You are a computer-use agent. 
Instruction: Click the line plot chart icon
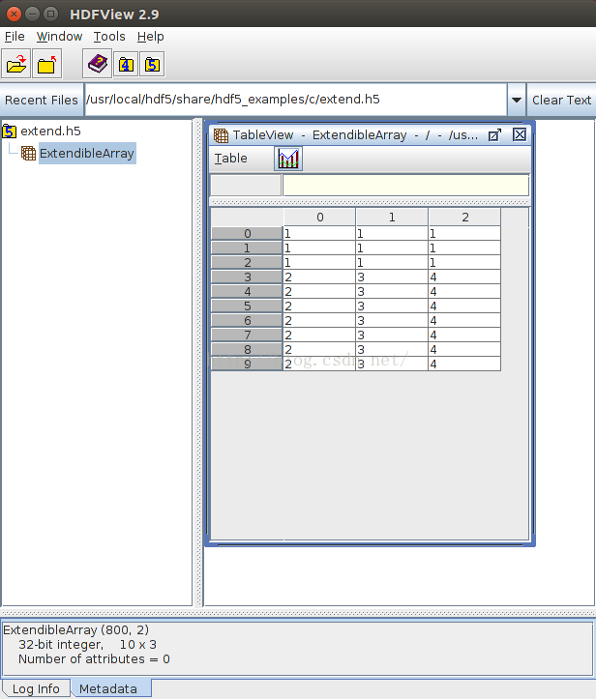point(288,159)
